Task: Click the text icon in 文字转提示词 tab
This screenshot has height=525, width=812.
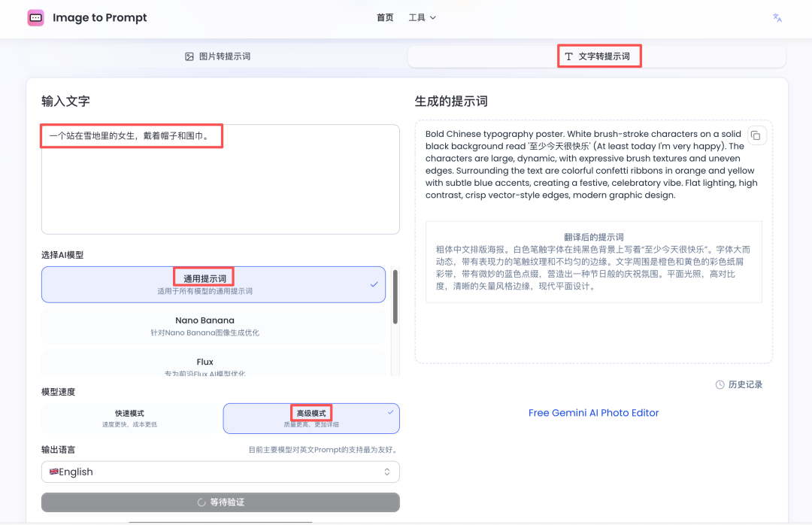Action: coord(569,56)
